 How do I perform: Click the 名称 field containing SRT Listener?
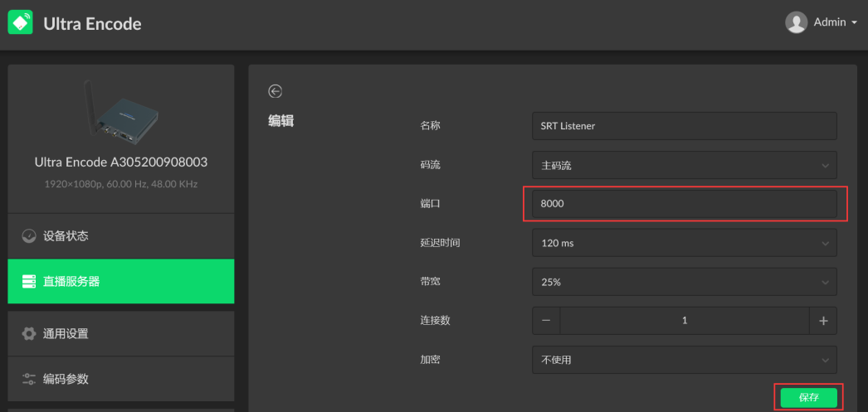tap(684, 126)
